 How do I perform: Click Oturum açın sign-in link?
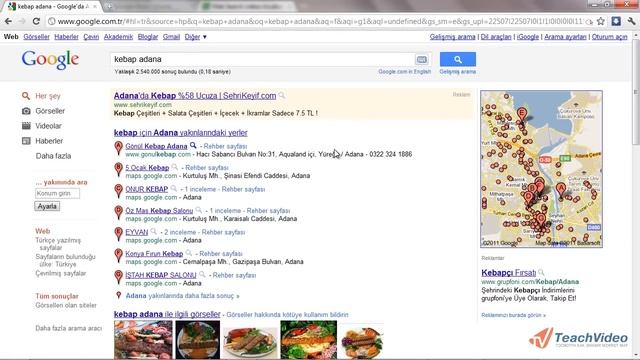pos(609,37)
